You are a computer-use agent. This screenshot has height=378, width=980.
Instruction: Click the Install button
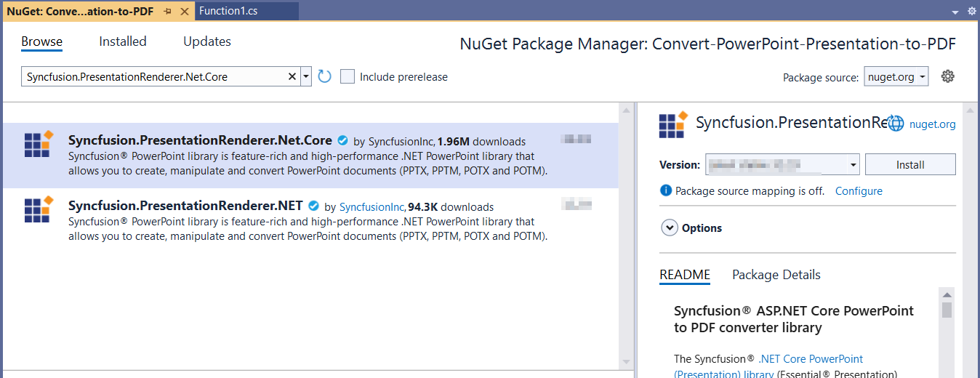click(x=910, y=164)
